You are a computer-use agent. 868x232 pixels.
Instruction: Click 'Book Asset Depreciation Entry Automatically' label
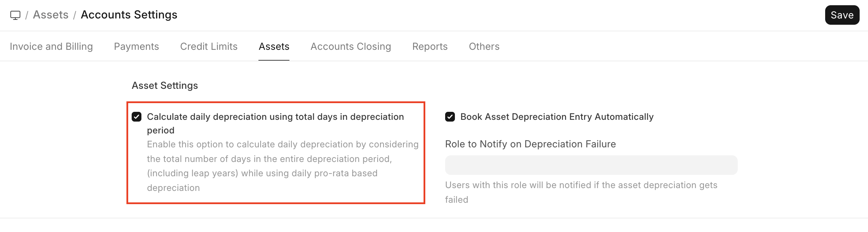(557, 117)
